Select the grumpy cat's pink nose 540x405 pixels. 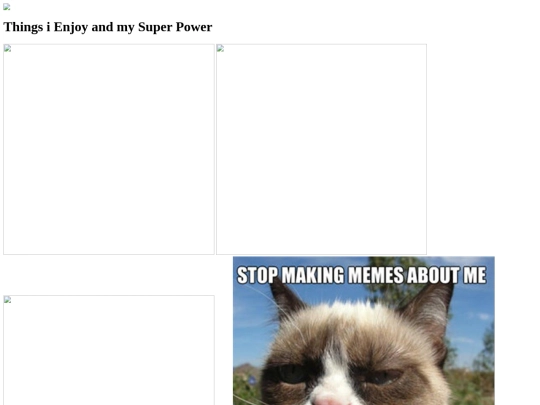328,401
